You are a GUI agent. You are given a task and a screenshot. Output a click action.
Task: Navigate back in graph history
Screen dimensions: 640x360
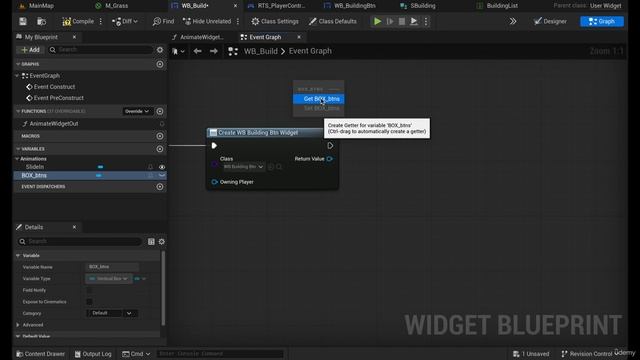pyautogui.click(x=198, y=51)
